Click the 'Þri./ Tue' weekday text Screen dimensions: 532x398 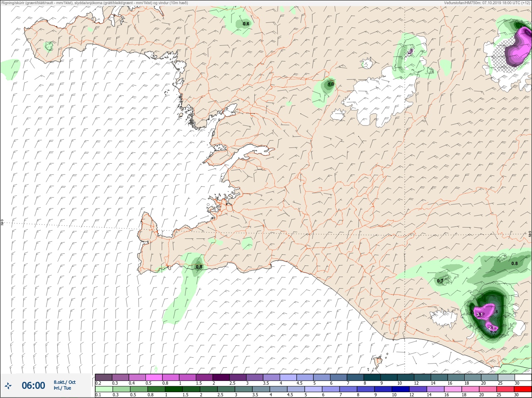pyautogui.click(x=62, y=388)
